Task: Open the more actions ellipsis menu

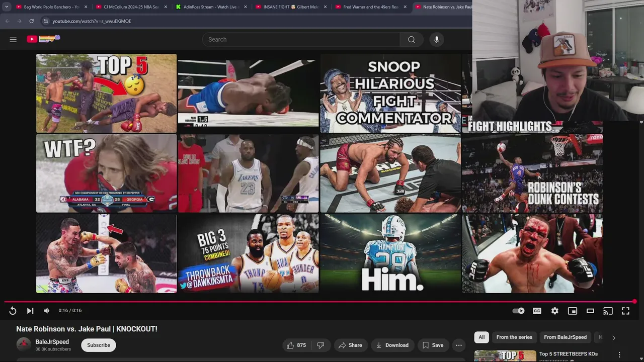Action: coord(459,345)
